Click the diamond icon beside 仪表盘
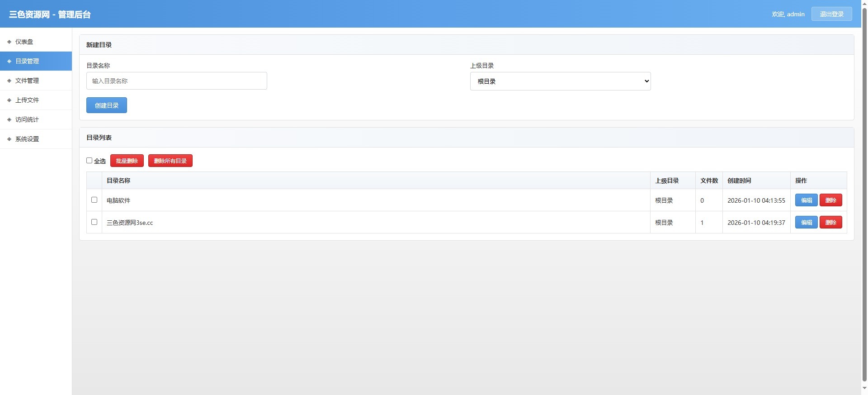Viewport: 868px width, 395px height. tap(9, 42)
